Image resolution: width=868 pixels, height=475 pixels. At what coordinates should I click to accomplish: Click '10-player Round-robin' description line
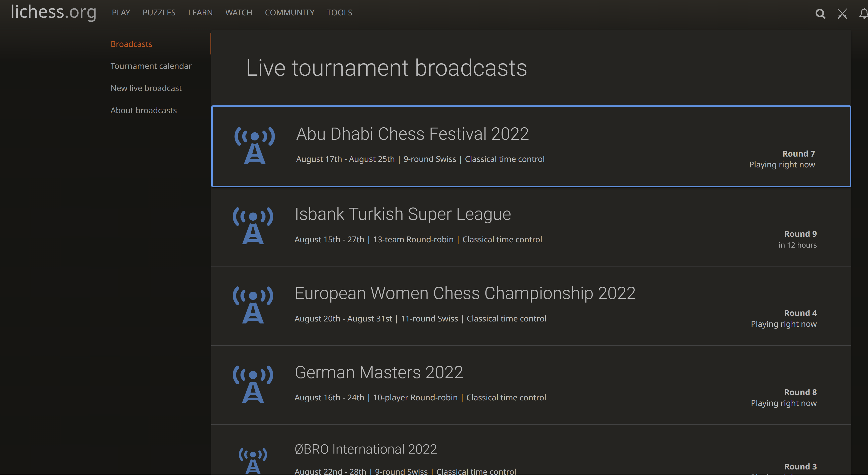click(x=420, y=398)
